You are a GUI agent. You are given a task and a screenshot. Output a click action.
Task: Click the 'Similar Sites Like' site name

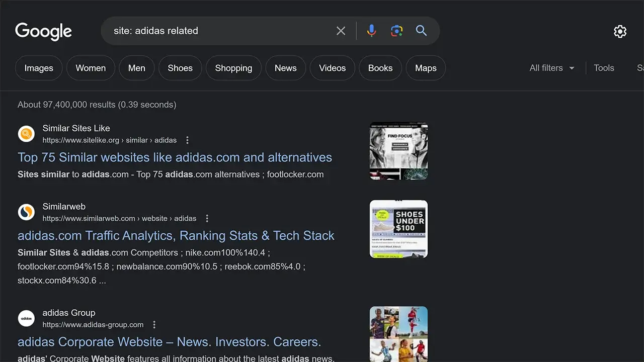tap(76, 128)
